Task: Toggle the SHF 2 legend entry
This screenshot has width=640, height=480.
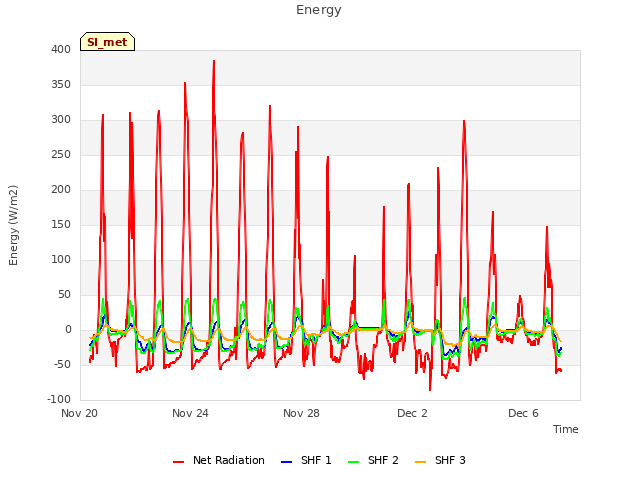Action: pos(373,460)
